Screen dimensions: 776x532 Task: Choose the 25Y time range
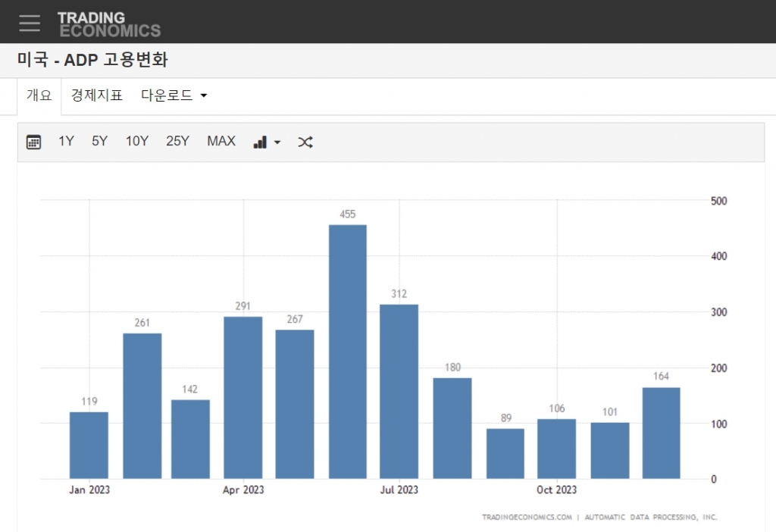coord(177,141)
